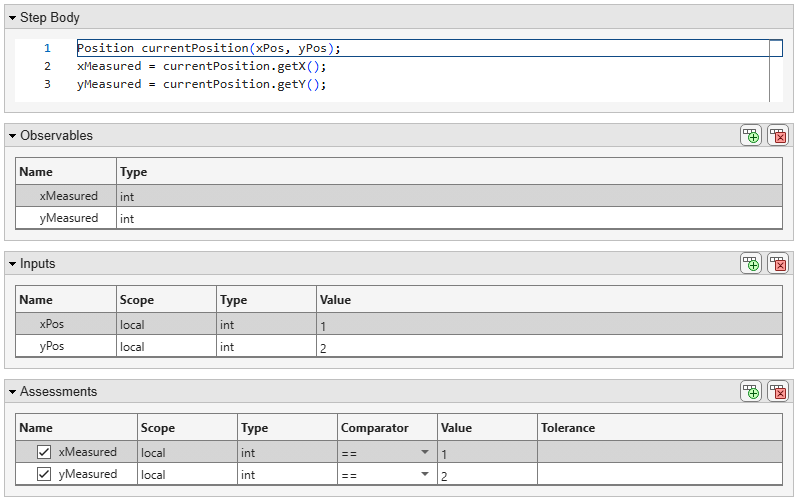Collapse the Observables section
Screen dimensions: 798x500
pos(13,136)
